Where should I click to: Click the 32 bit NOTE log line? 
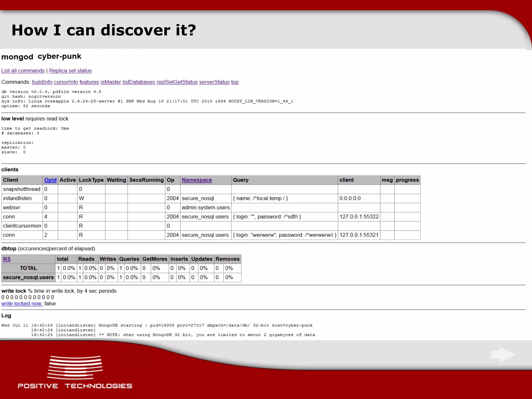pos(173,335)
